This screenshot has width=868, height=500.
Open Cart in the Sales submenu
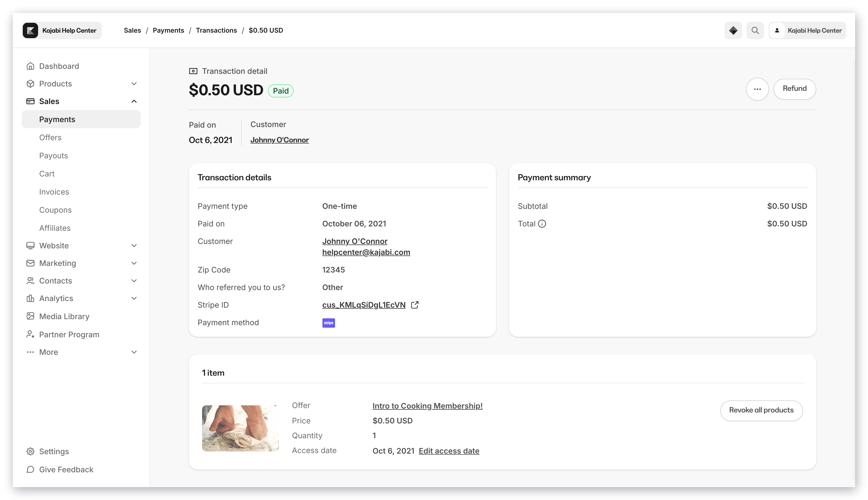47,174
